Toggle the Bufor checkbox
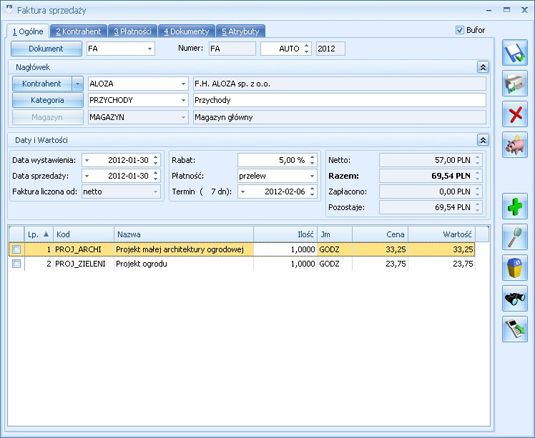Viewport: 535px width, 438px height. click(x=460, y=30)
